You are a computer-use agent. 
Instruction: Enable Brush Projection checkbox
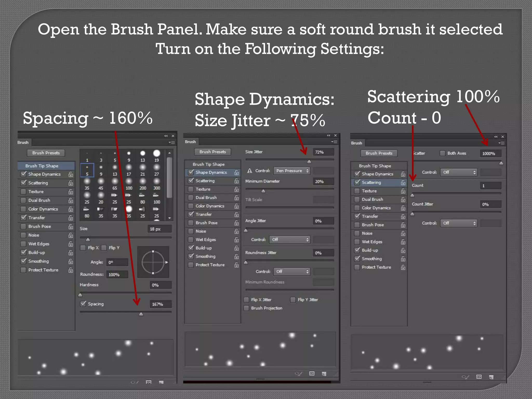[x=246, y=308]
